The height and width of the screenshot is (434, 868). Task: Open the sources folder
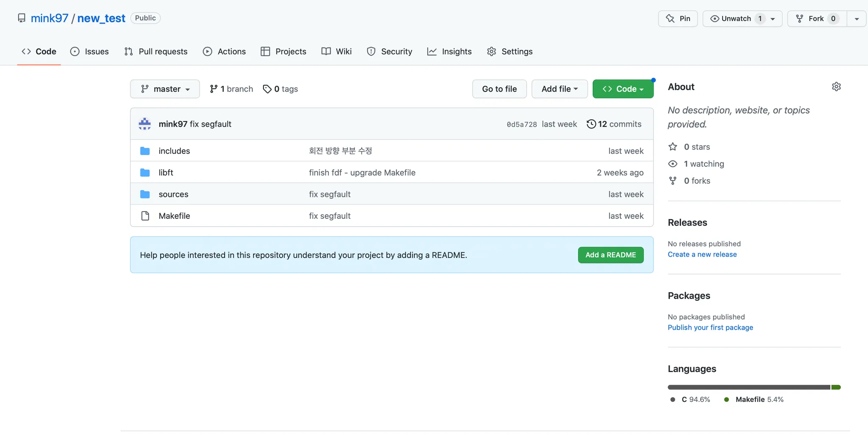click(173, 194)
